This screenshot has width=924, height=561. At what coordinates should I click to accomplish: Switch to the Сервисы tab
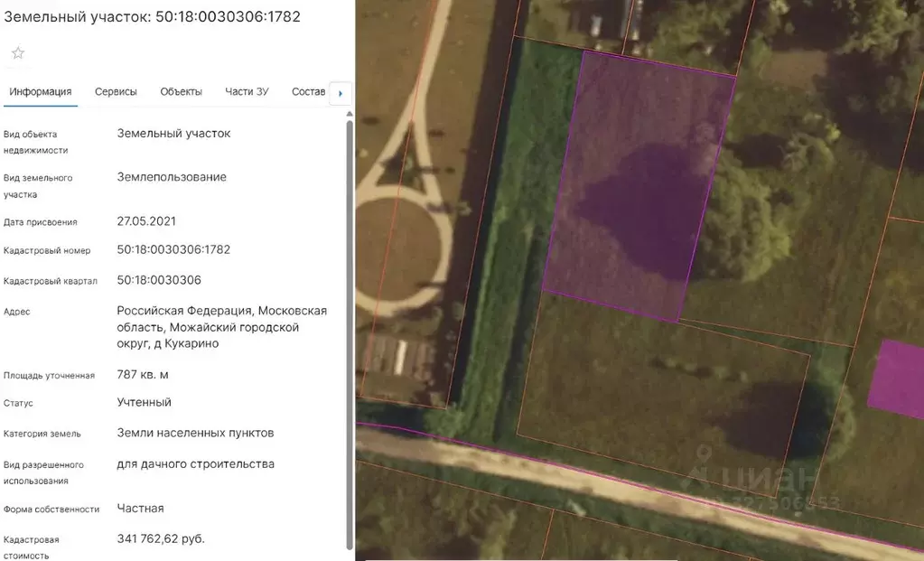[116, 92]
